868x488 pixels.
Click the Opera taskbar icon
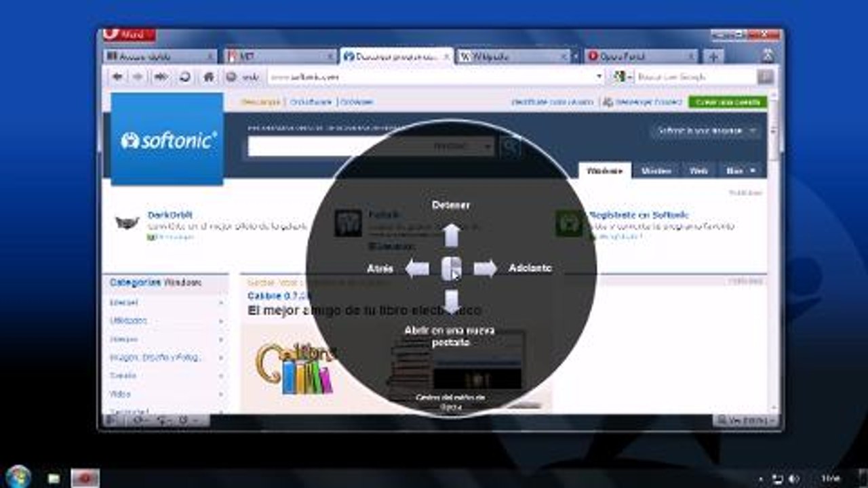[x=85, y=478]
